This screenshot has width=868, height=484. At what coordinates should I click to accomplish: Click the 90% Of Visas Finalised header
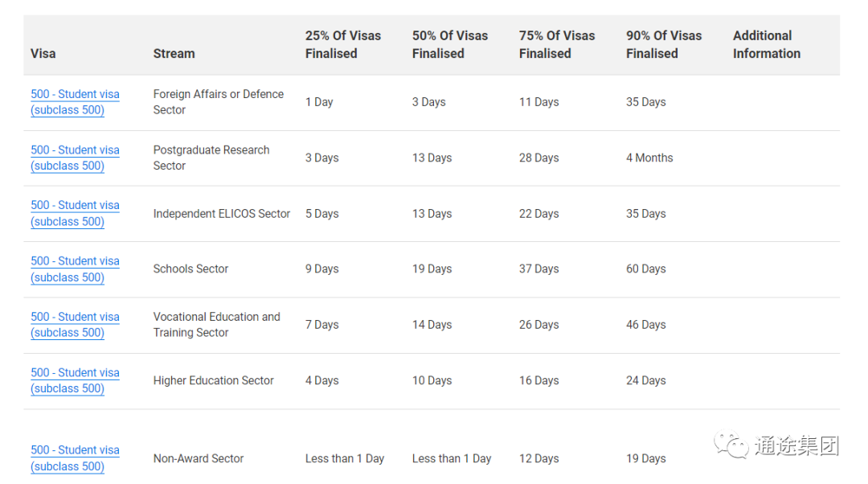pos(664,44)
